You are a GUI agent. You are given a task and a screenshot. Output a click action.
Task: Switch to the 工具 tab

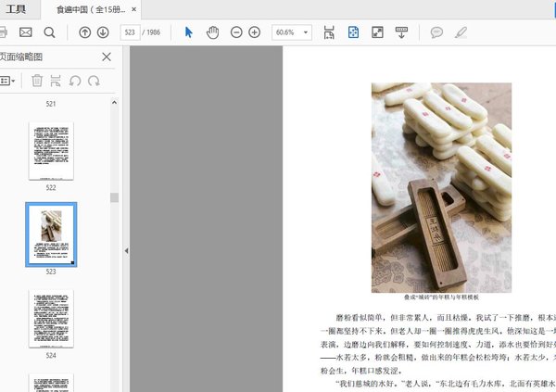pos(17,9)
